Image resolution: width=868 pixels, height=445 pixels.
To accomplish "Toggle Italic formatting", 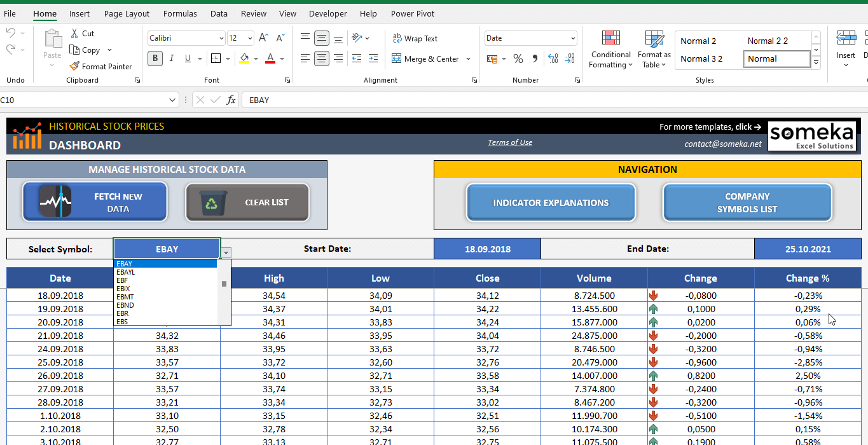I will [171, 58].
